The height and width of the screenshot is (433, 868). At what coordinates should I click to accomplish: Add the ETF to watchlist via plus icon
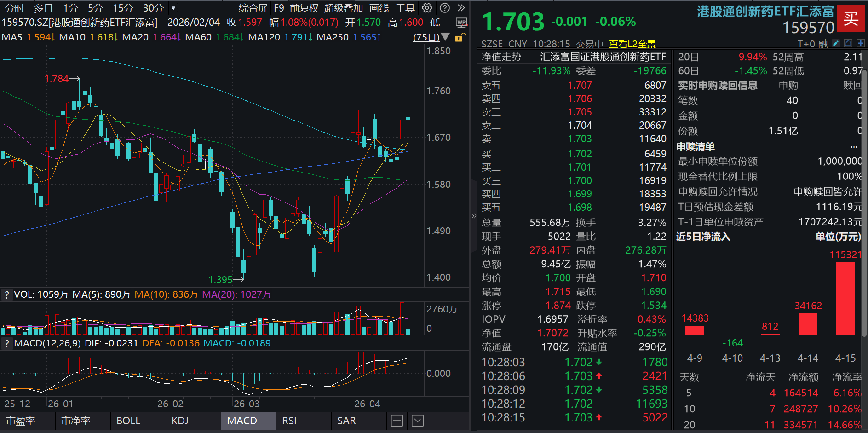point(861,44)
